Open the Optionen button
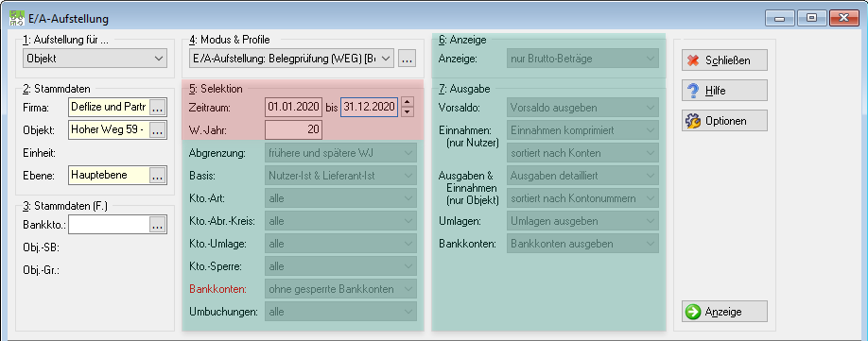 click(724, 121)
